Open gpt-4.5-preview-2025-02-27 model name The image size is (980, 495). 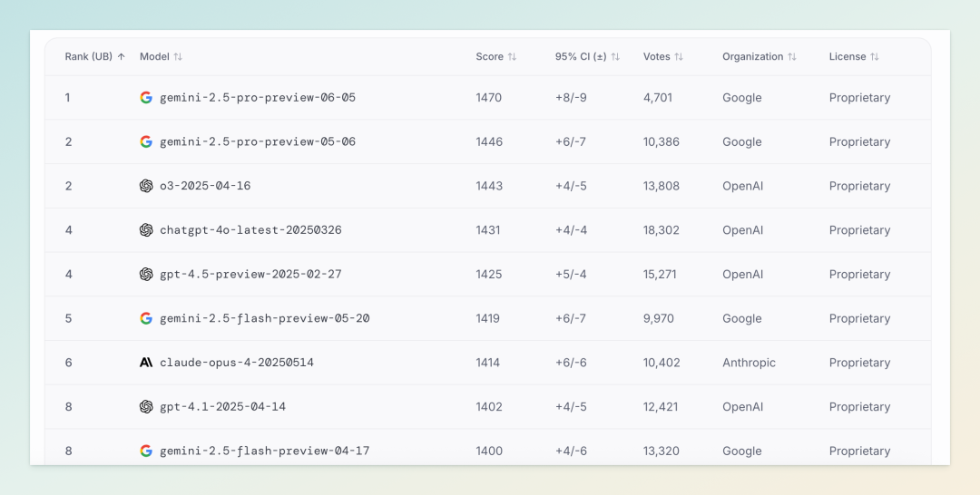point(250,274)
